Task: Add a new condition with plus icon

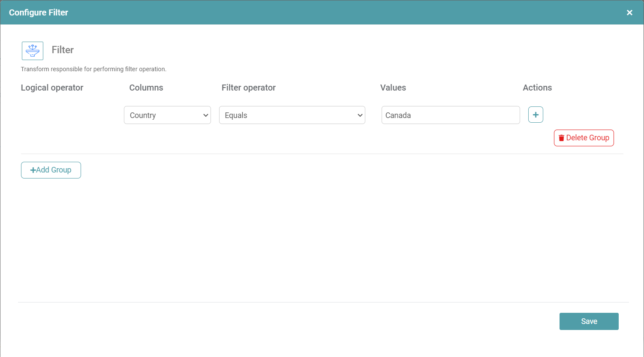Action: pyautogui.click(x=536, y=115)
